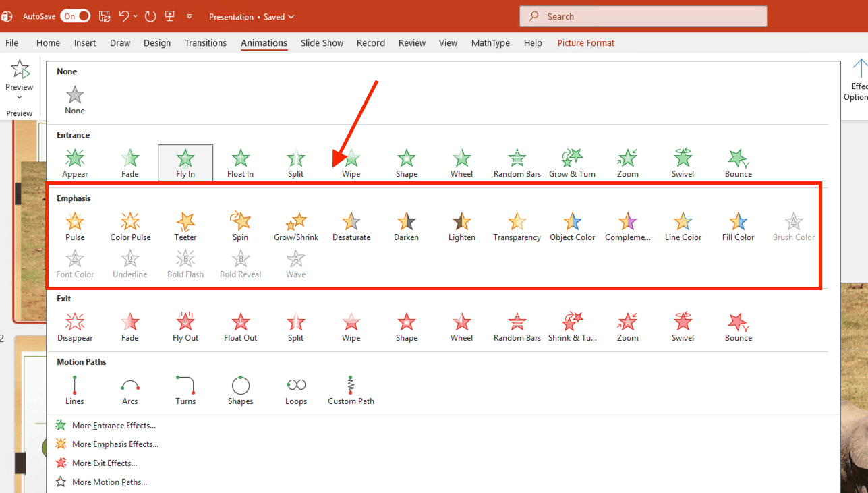Toggle the AutoSave switch off
The image size is (868, 493).
click(x=75, y=16)
